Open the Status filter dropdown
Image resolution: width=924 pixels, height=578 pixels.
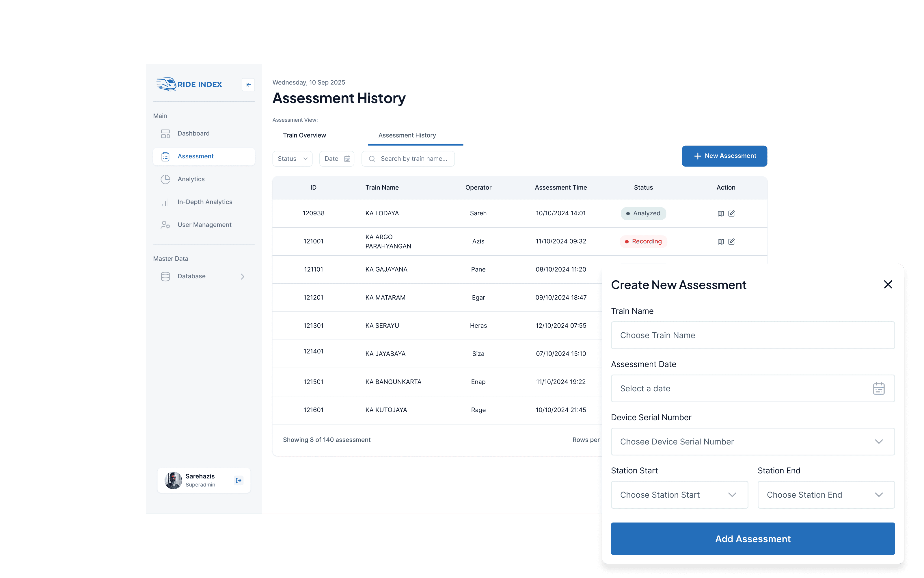293,159
